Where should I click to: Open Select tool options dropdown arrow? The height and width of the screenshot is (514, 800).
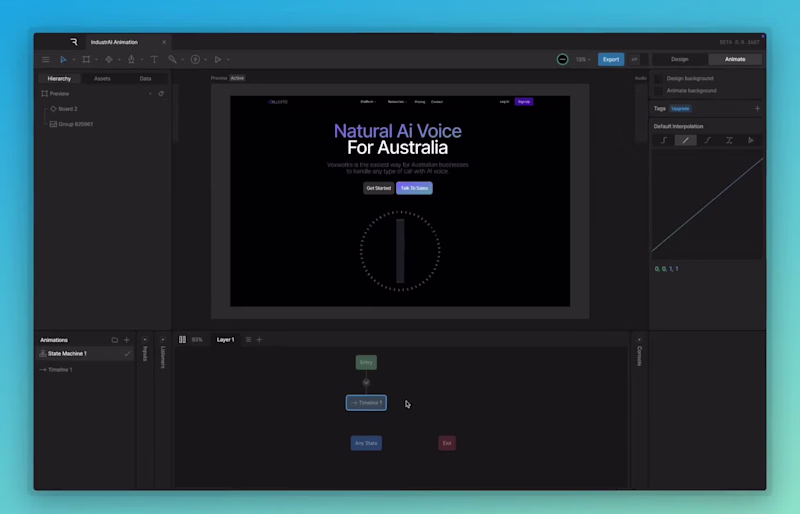click(x=73, y=60)
